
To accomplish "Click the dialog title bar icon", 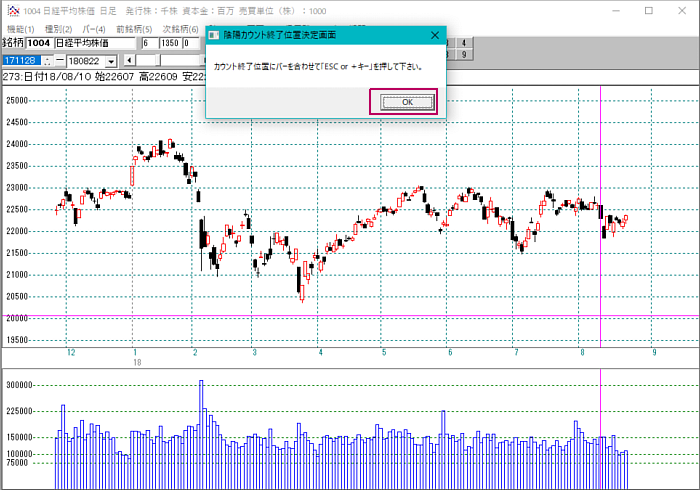I will click(x=214, y=35).
